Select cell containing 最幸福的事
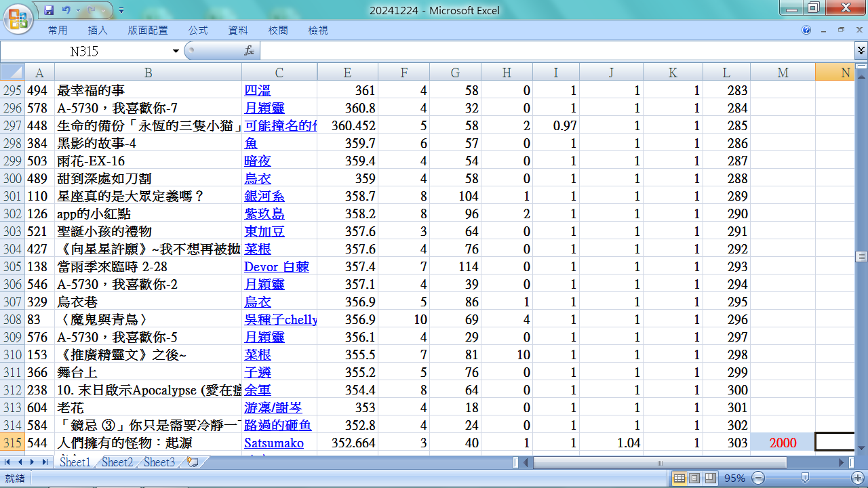The height and width of the screenshot is (488, 868). click(148, 90)
